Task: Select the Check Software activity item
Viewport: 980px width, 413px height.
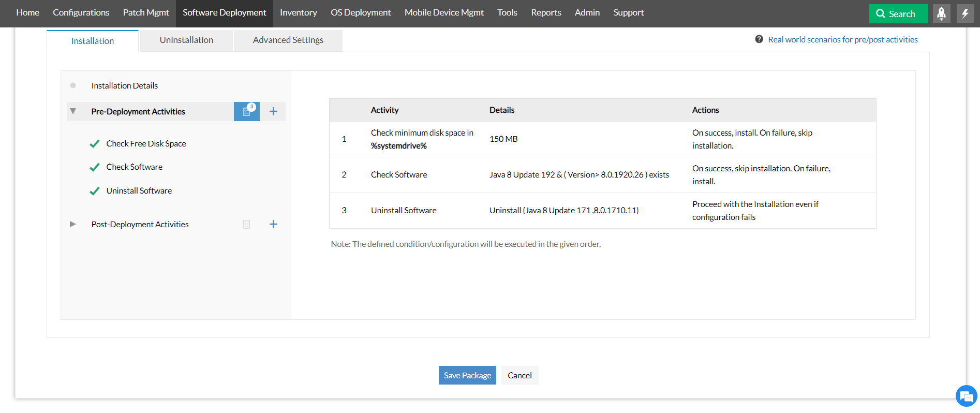Action: click(x=134, y=167)
